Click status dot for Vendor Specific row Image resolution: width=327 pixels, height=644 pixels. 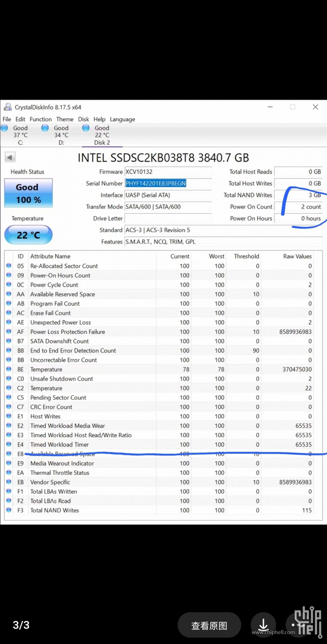click(x=9, y=482)
